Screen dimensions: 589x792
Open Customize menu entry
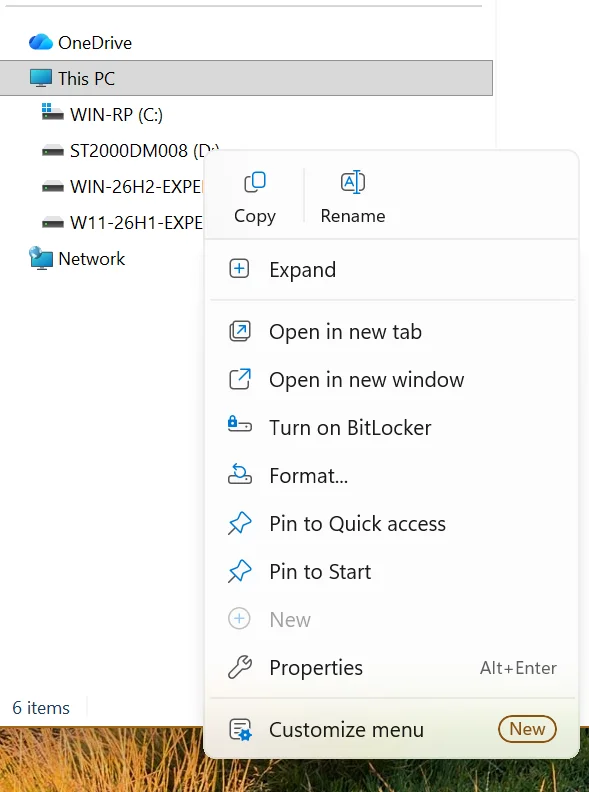click(391, 730)
